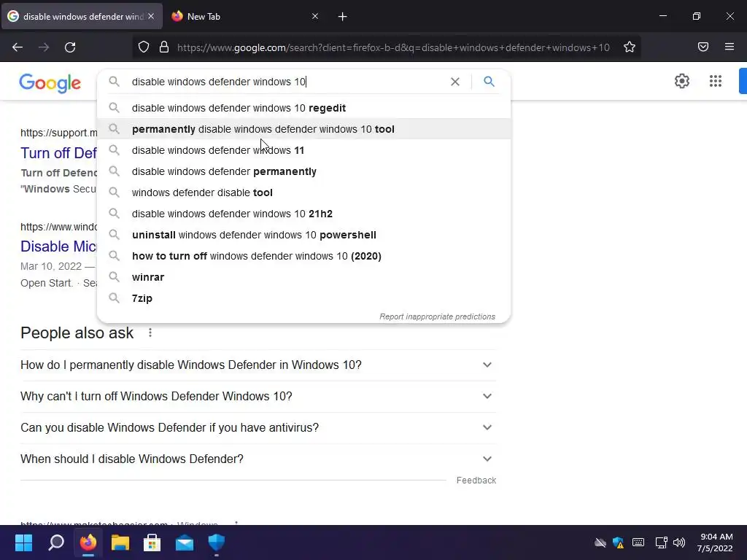Save the page to Pocket
The image size is (747, 560).
pos(703,47)
